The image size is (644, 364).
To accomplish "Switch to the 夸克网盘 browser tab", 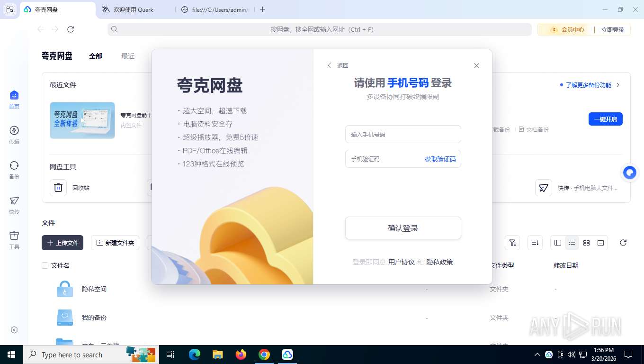I will pyautogui.click(x=57, y=9).
